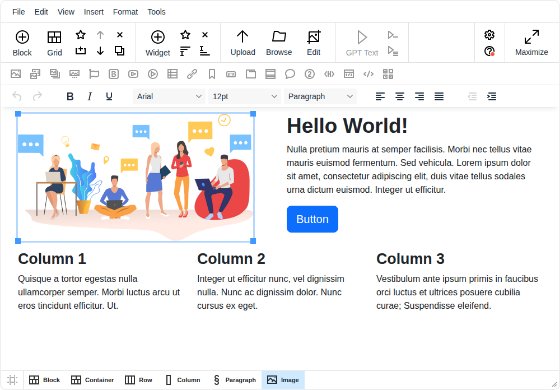The height and width of the screenshot is (390, 560).
Task: Move block down arrow
Action: (100, 51)
